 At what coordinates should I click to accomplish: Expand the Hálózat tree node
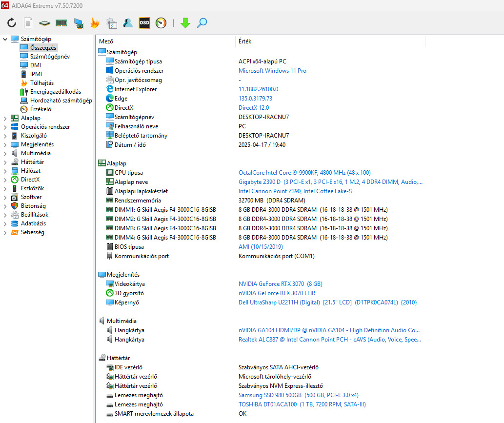coord(5,171)
